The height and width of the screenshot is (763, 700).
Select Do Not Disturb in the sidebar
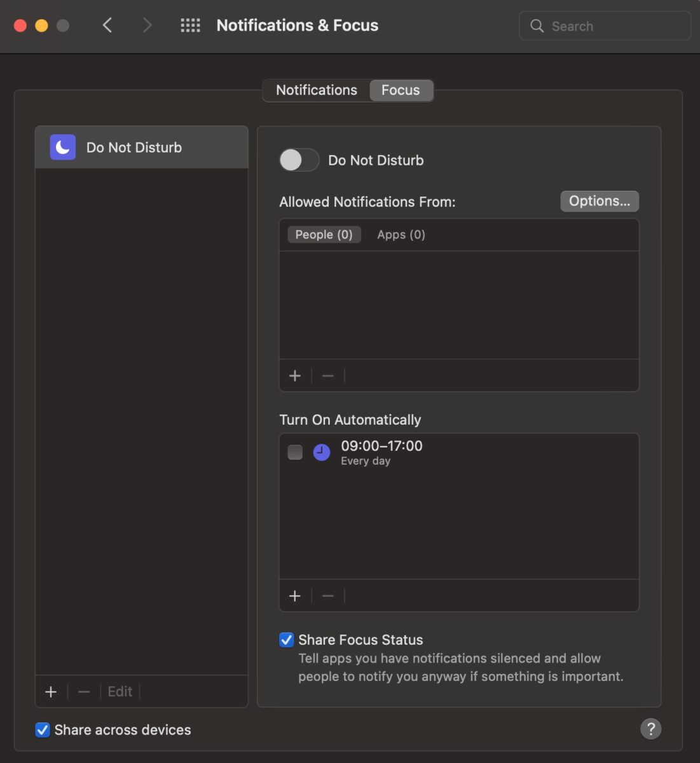pos(142,148)
